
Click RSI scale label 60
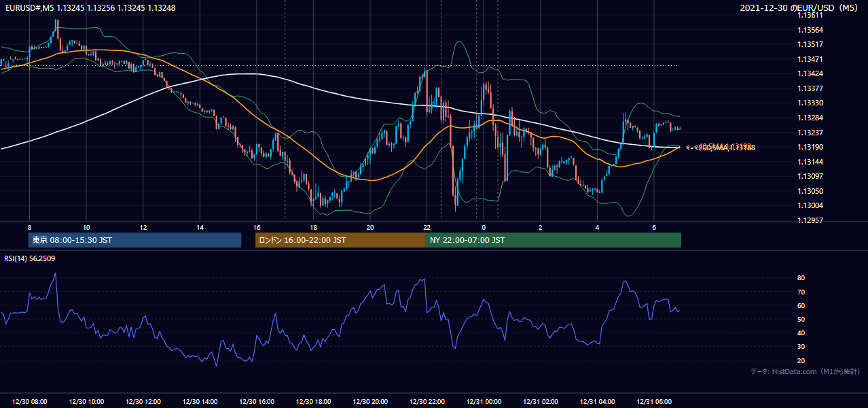pos(801,305)
